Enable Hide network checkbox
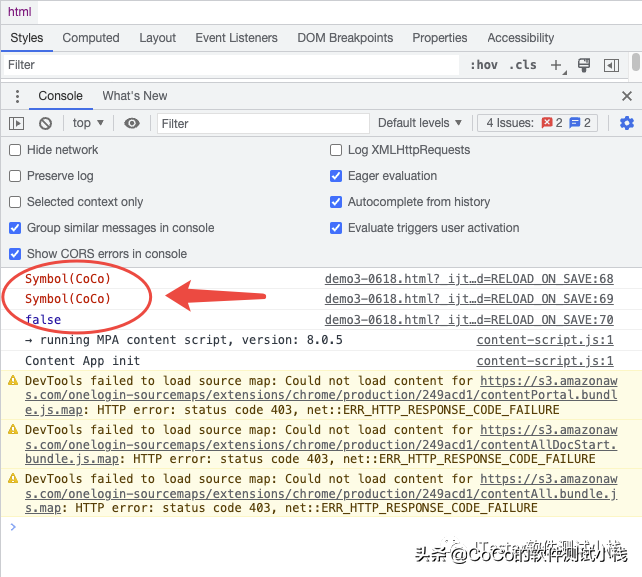642x577 pixels. click(15, 150)
